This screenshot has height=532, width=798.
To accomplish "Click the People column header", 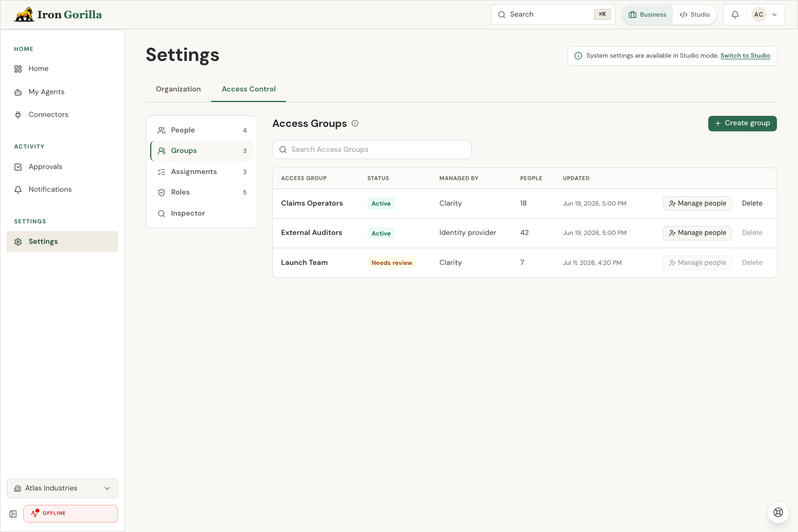I will [531, 178].
